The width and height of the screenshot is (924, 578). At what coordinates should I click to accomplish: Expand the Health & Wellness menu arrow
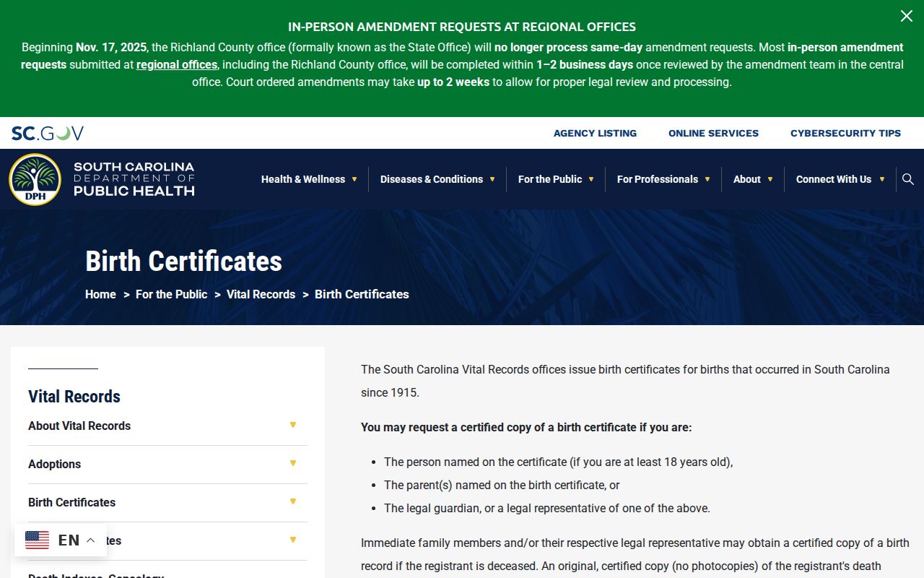[354, 179]
